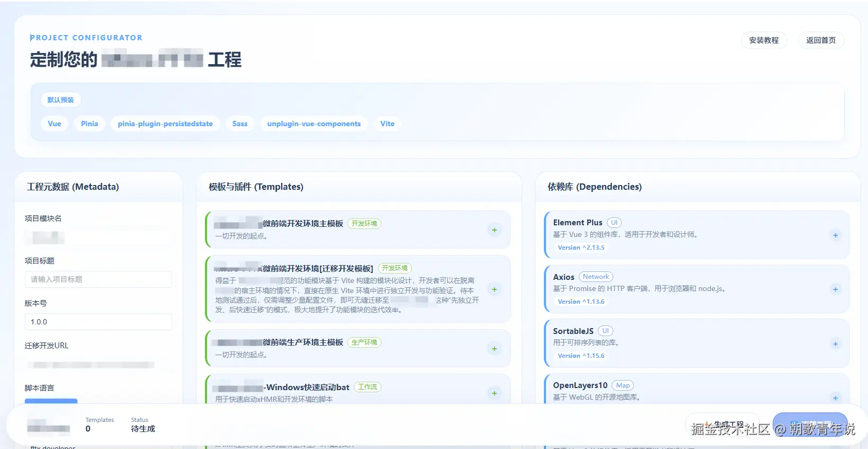
Task: Click the Vue preset tag
Action: [x=55, y=124]
